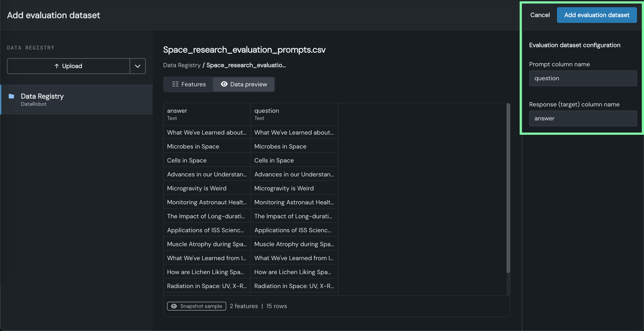This screenshot has height=331, width=644.
Task: Click the Features list icon
Action: (175, 84)
